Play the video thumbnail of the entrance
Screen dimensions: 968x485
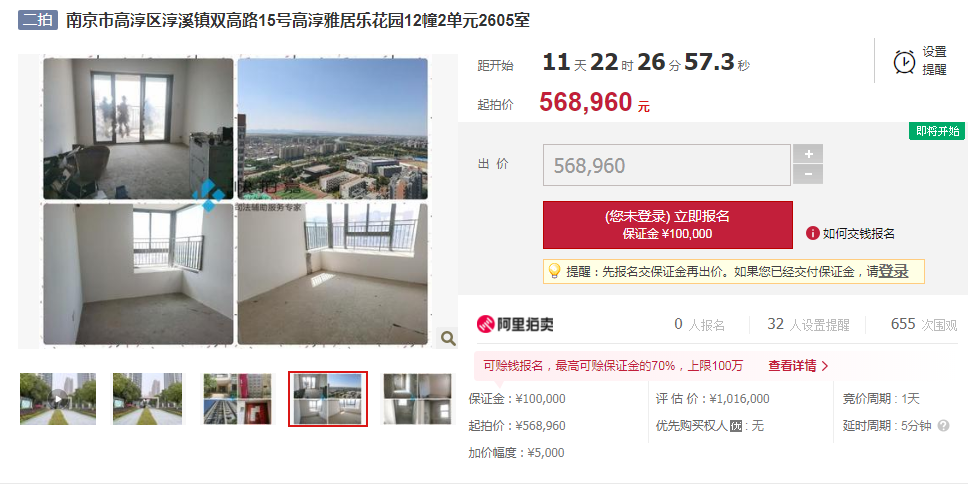(x=58, y=399)
